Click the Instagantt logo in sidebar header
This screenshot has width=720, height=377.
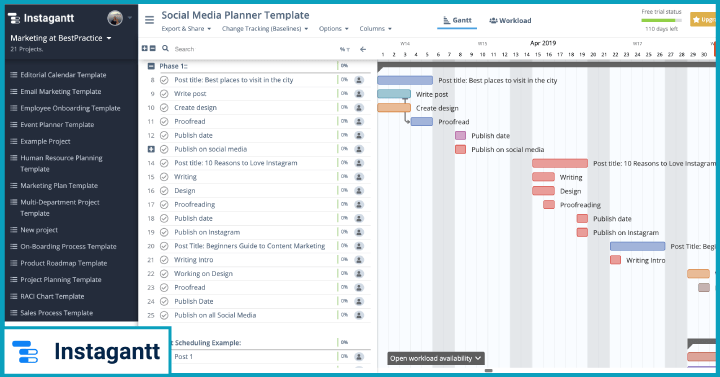(x=41, y=18)
